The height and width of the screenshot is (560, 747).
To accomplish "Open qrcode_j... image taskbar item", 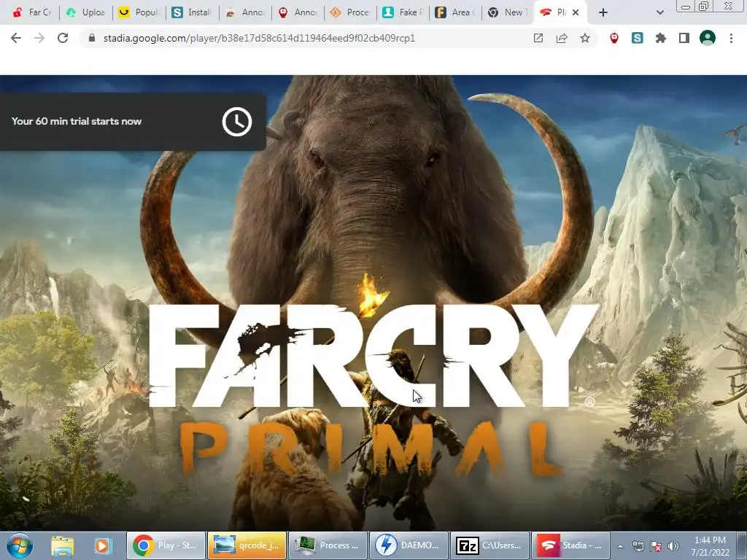I will [247, 545].
